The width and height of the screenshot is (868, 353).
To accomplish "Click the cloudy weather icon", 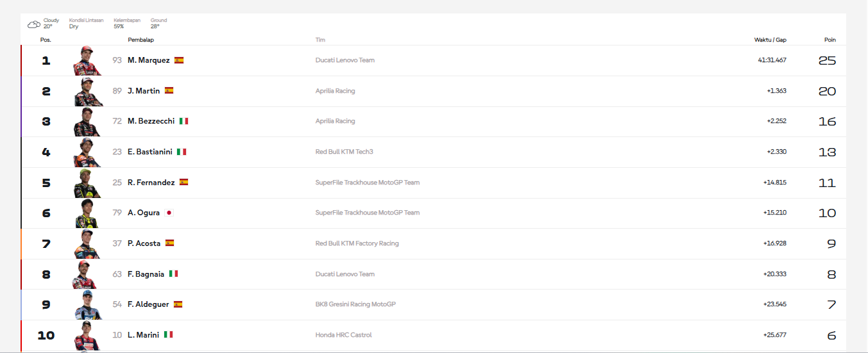I will (34, 24).
